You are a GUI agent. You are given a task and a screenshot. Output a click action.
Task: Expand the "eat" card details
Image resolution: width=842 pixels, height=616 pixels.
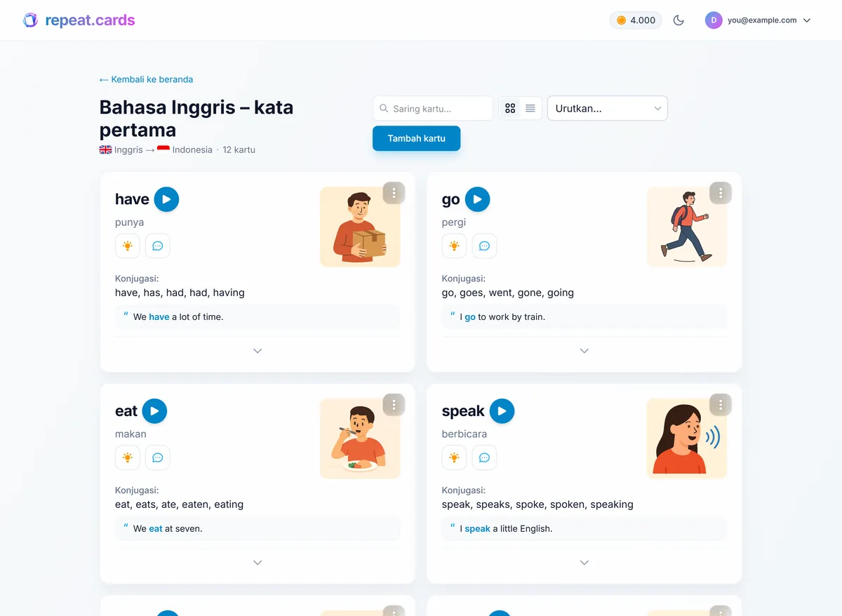pos(258,563)
